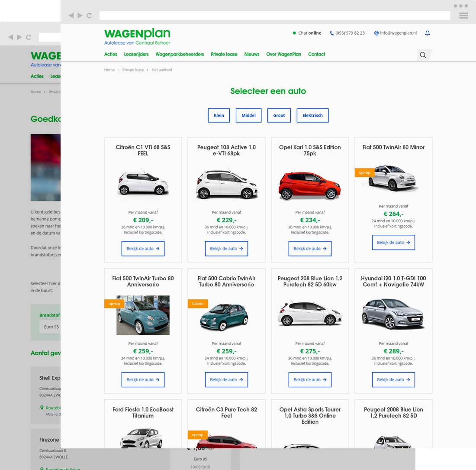Click the op=op badge on Fiat 500 Mirror
Viewport: 476px width, 470px height.
pyautogui.click(x=365, y=172)
